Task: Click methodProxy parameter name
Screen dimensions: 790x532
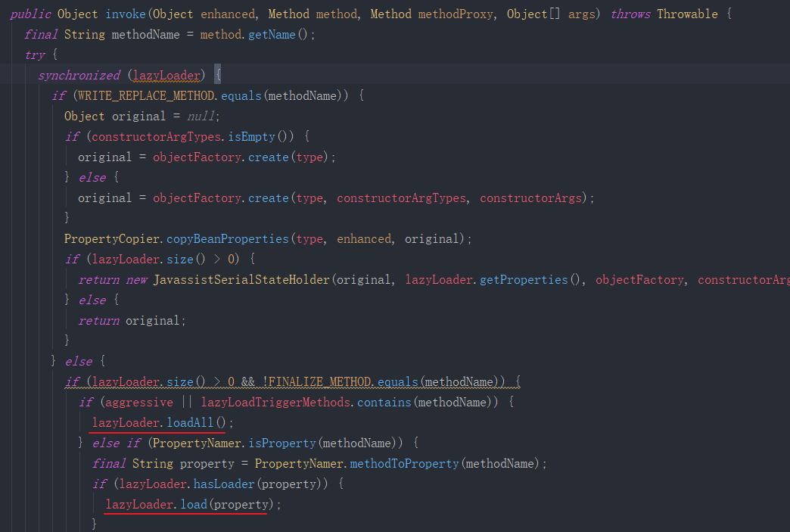Action: 456,14
